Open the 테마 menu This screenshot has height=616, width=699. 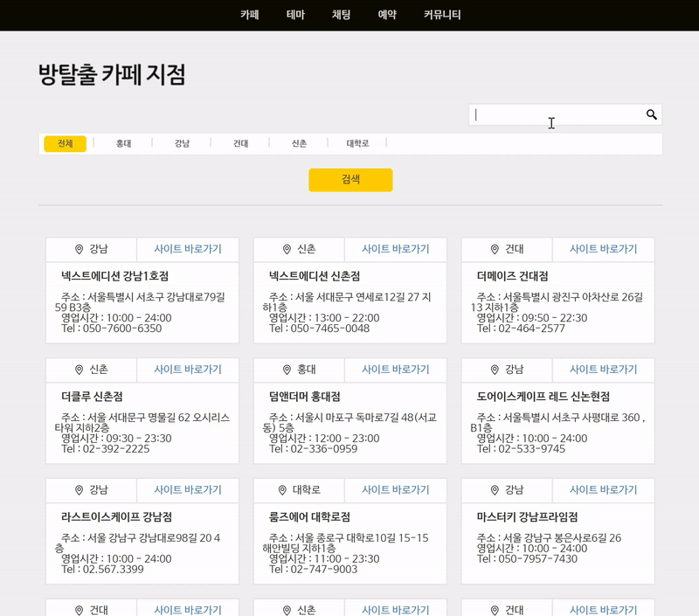click(x=295, y=15)
